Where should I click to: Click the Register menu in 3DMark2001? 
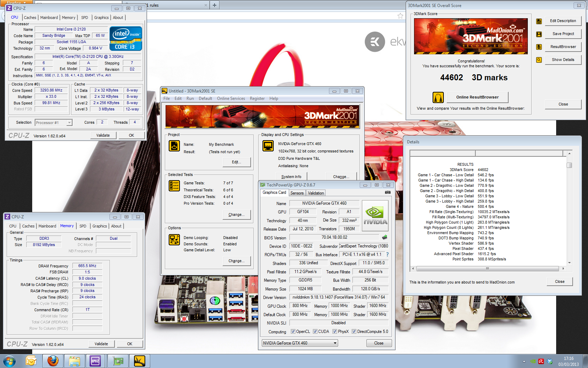tap(257, 98)
